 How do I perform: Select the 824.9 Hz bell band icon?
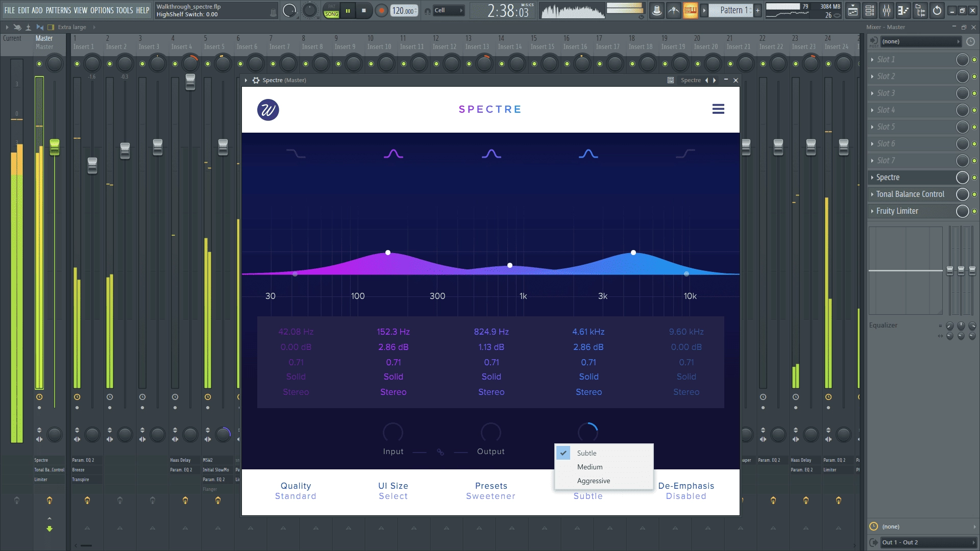491,154
